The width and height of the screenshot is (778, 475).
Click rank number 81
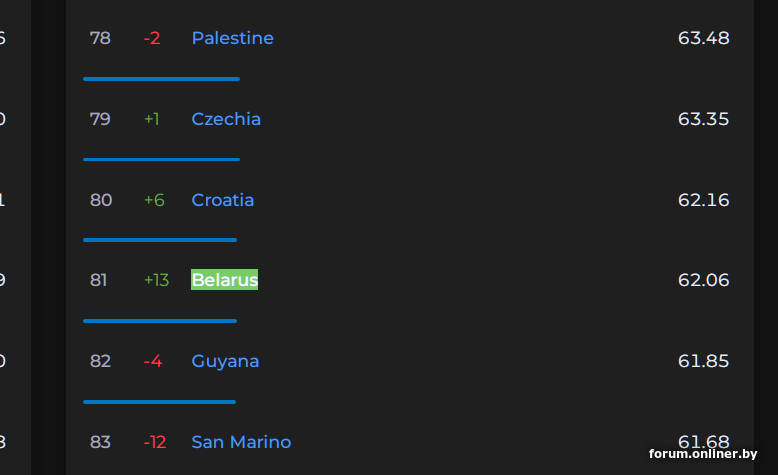[98, 280]
